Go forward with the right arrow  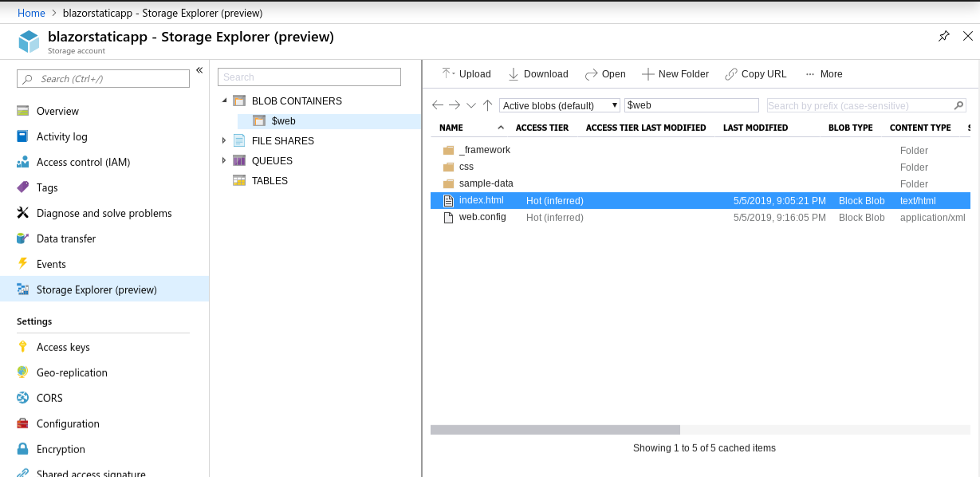455,105
